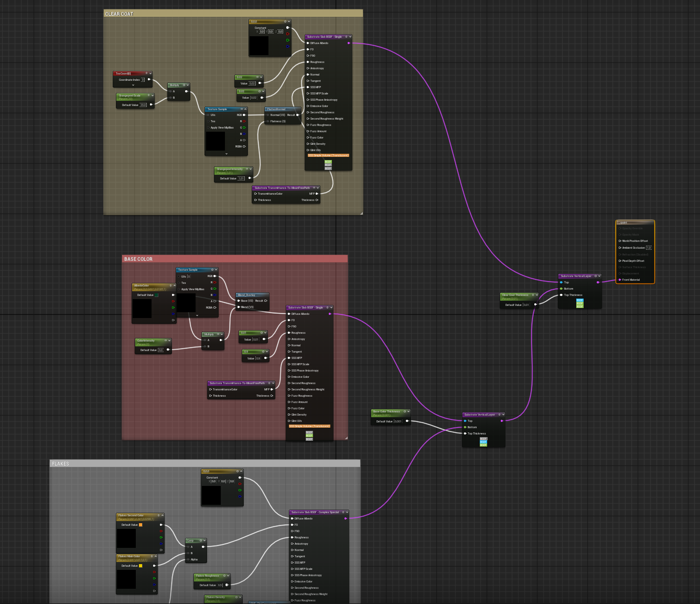Click Flatness (S) input pin on FlattenNormal
Viewport: 700px width, 604px height.
coord(267,121)
